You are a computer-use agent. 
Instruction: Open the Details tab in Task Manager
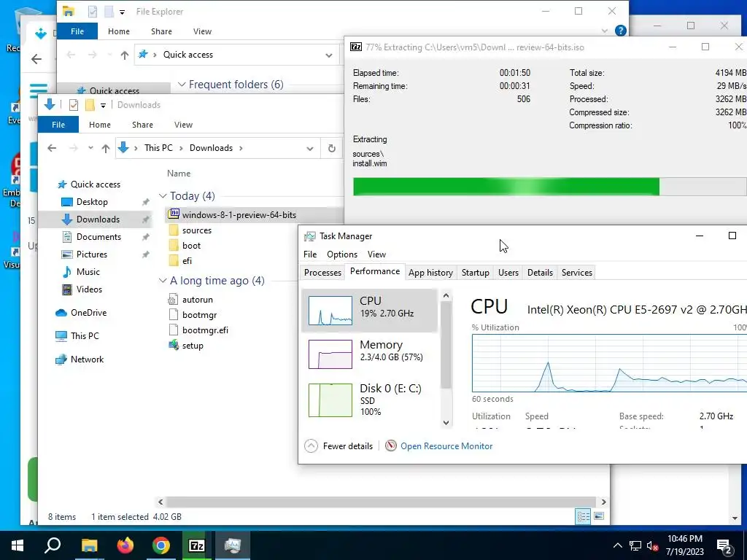click(541, 273)
